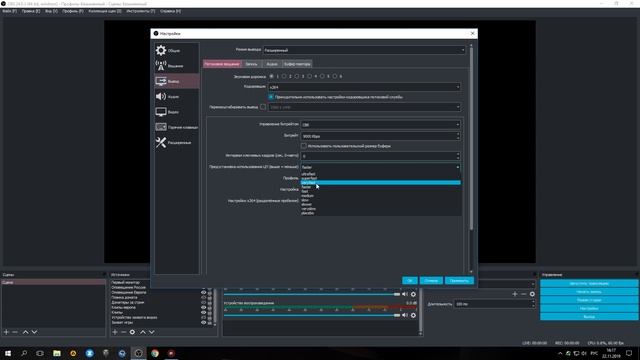Open the Инструменты menu
Viewport: 640px width, 360px height.
(x=141, y=11)
